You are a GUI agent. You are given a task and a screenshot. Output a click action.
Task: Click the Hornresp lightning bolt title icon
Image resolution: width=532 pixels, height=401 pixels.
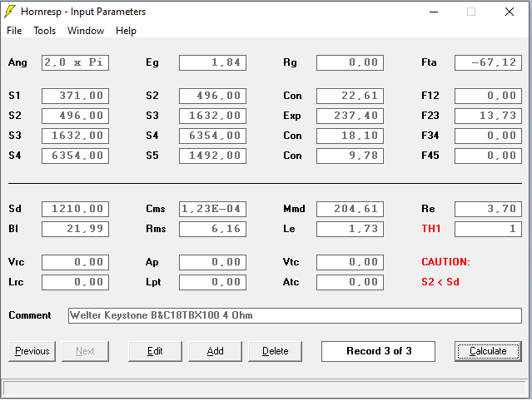click(x=10, y=11)
